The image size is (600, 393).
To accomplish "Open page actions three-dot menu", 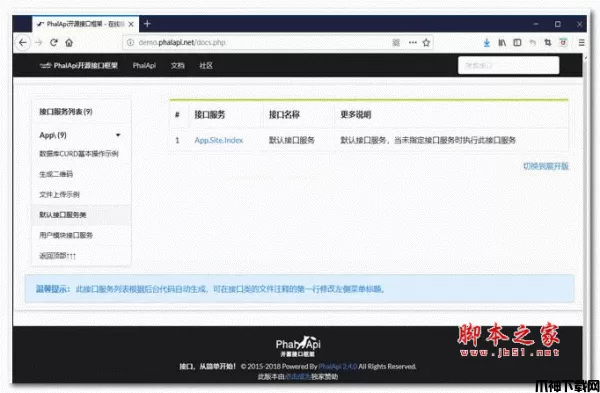I will tap(412, 42).
